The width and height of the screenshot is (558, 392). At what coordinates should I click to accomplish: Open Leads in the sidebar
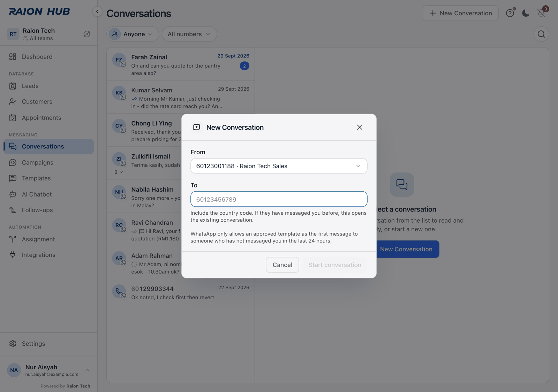(49, 86)
